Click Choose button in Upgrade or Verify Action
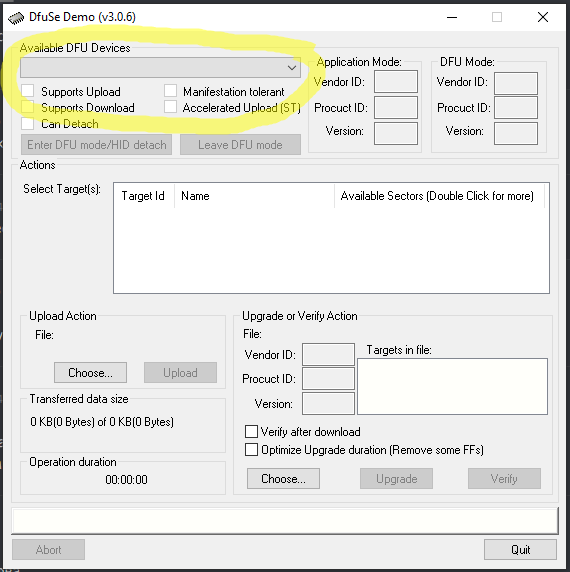Image resolution: width=570 pixels, height=572 pixels. coord(283,479)
